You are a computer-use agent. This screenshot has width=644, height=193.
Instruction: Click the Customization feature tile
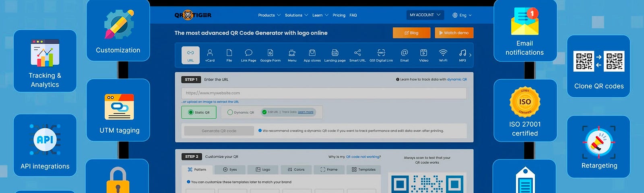tap(118, 30)
